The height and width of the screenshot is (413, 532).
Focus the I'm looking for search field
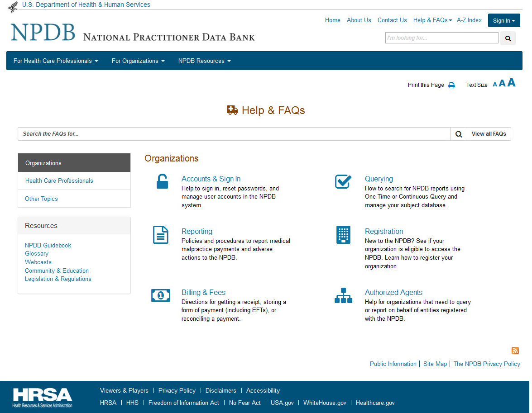[x=442, y=38]
